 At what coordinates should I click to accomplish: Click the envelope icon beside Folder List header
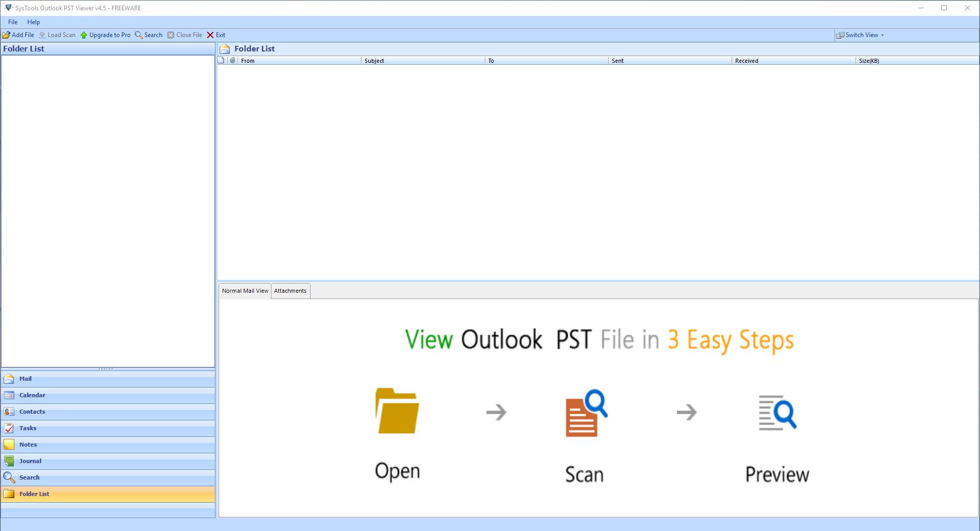(225, 49)
